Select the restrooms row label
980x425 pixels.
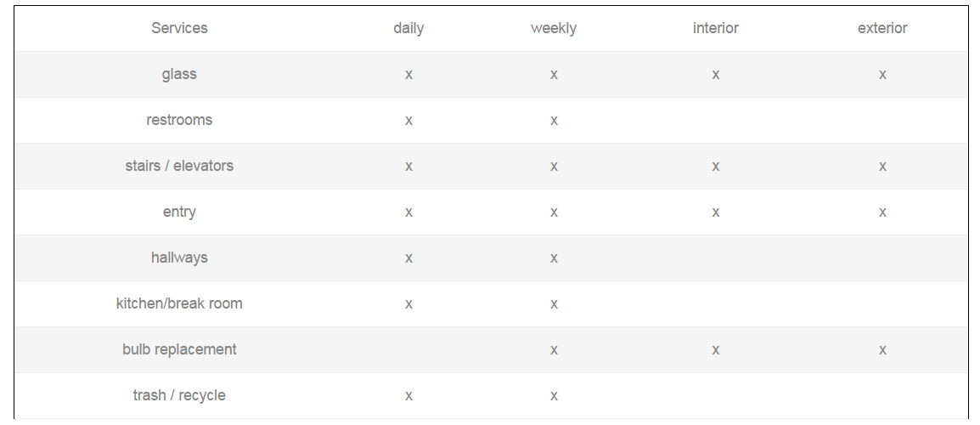click(x=179, y=120)
